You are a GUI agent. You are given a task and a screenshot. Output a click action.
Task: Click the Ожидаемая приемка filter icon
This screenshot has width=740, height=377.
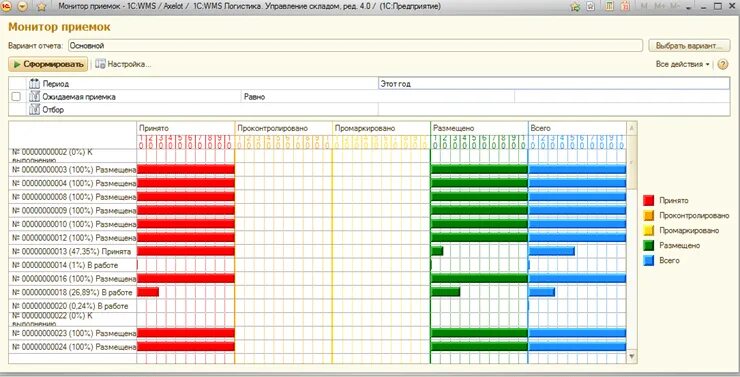(34, 96)
